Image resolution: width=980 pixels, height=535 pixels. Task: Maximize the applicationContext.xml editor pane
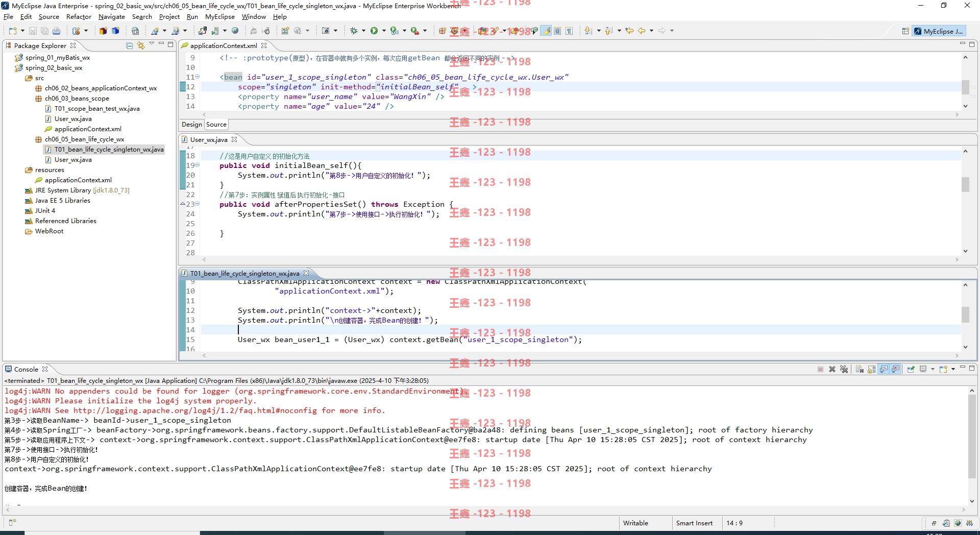(972, 44)
